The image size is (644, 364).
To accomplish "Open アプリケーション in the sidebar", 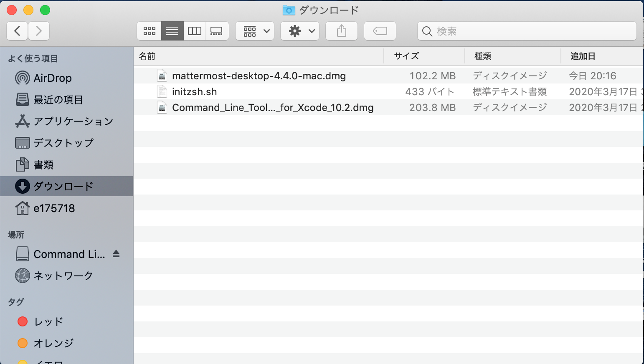I will click(74, 121).
